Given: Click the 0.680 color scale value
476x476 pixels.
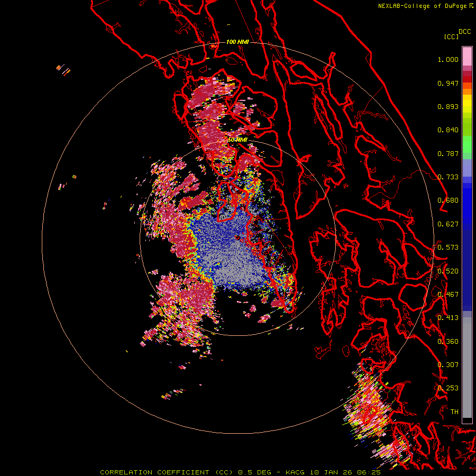Looking at the screenshot, I should pos(448,200).
